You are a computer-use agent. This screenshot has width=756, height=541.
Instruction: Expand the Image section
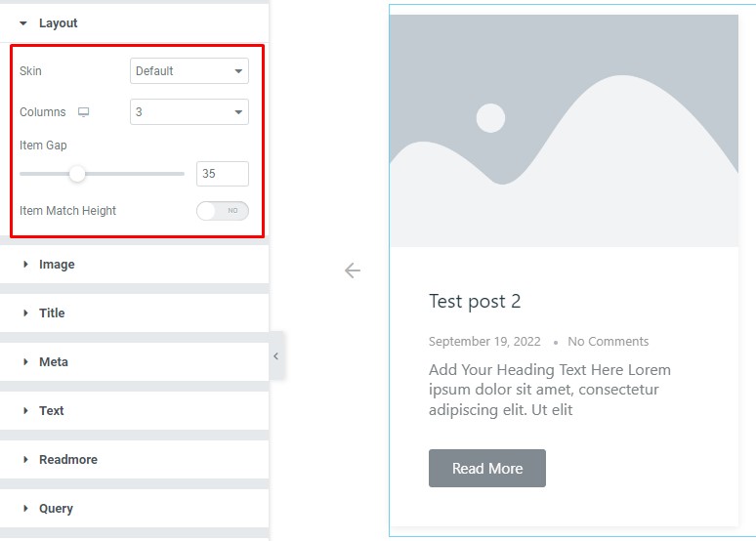[x=134, y=265]
